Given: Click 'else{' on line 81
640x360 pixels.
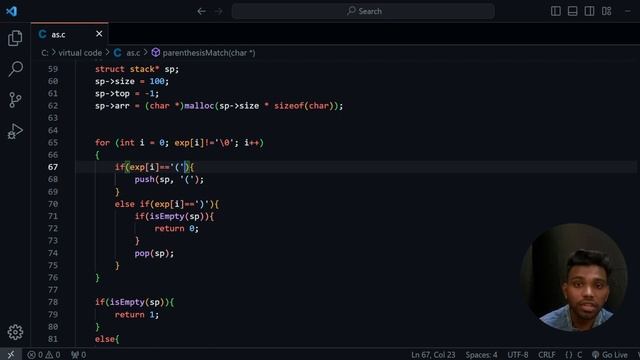Looking at the screenshot, I should (x=107, y=339).
